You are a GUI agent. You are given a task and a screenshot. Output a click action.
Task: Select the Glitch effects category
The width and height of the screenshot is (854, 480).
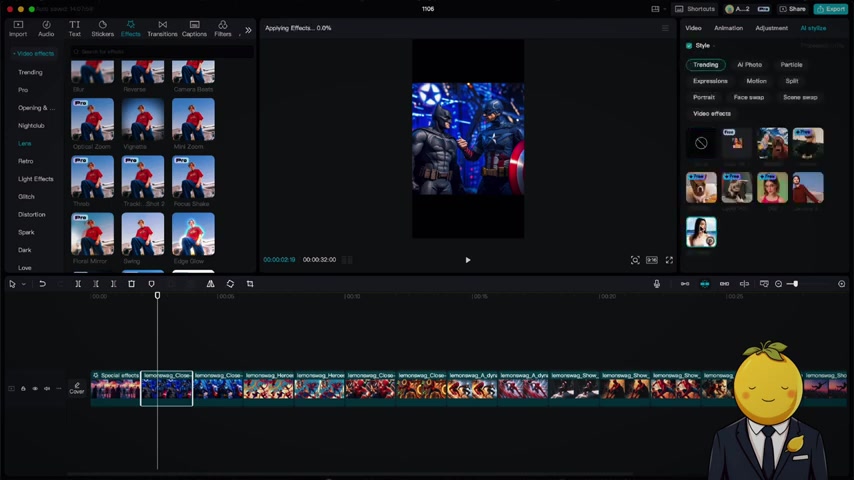26,197
